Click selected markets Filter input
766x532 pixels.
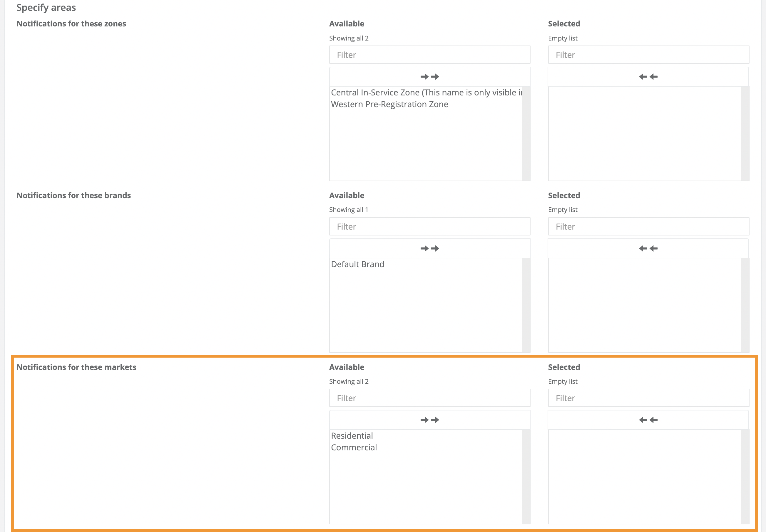pos(648,398)
